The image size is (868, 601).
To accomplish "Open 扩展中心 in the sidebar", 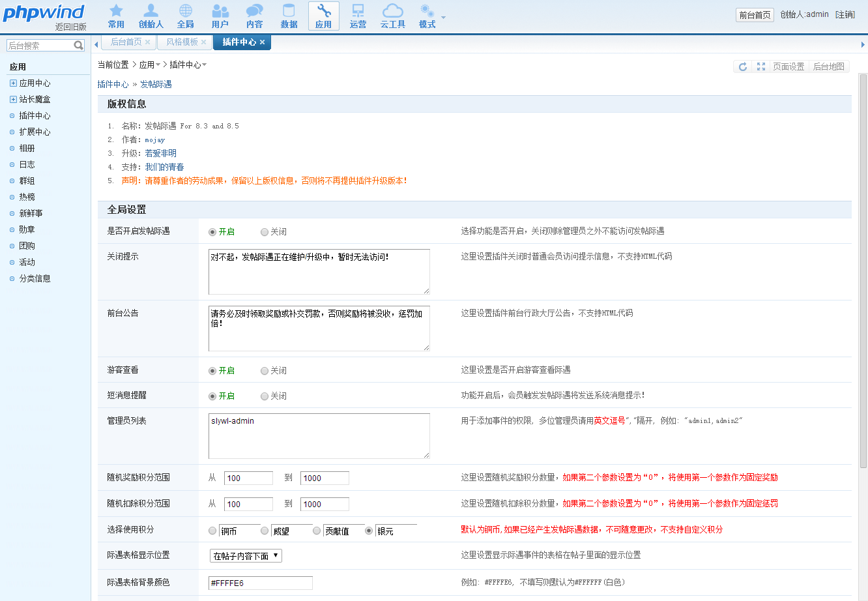I will pyautogui.click(x=35, y=132).
